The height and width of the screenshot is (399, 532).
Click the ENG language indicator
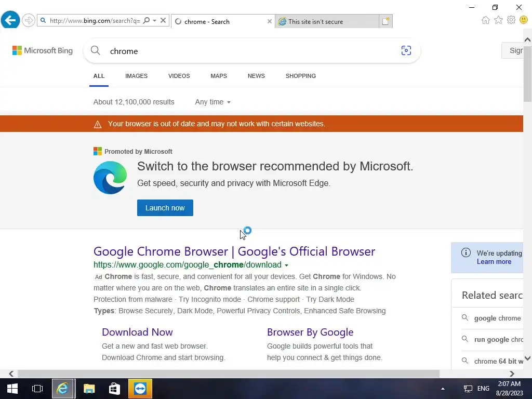tap(483, 389)
